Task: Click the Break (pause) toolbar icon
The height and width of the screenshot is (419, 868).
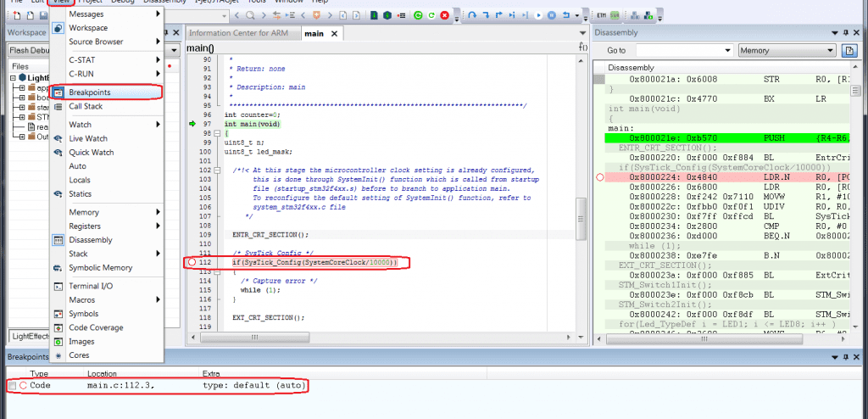Action: coord(551,16)
